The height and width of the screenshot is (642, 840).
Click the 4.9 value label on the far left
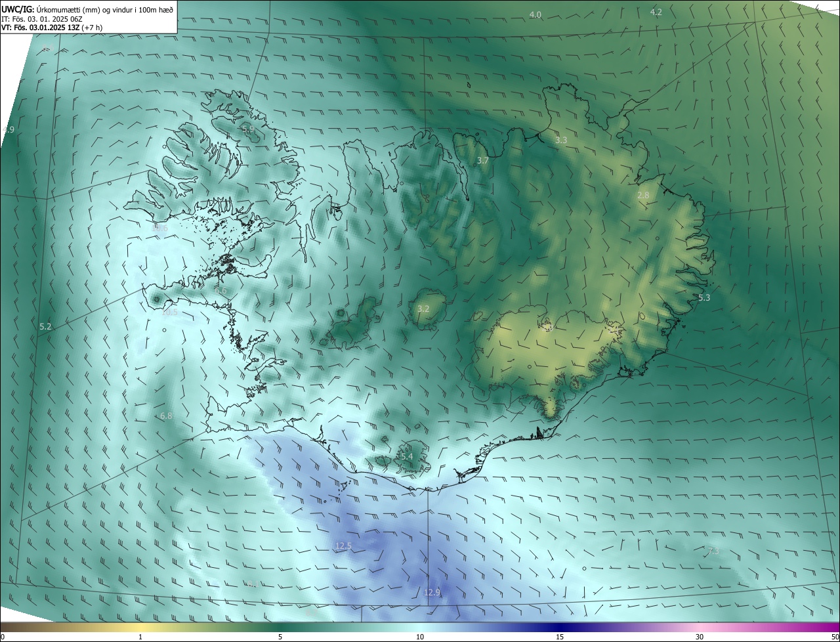8,130
